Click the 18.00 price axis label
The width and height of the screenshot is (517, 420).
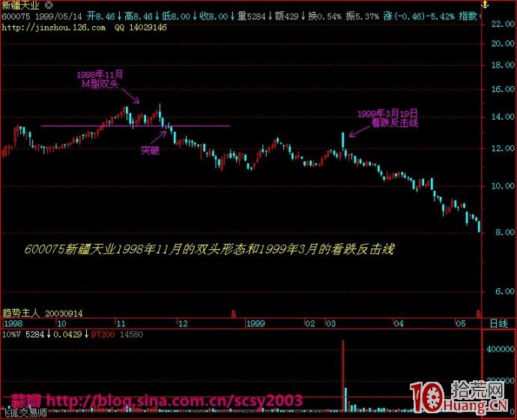coord(503,65)
